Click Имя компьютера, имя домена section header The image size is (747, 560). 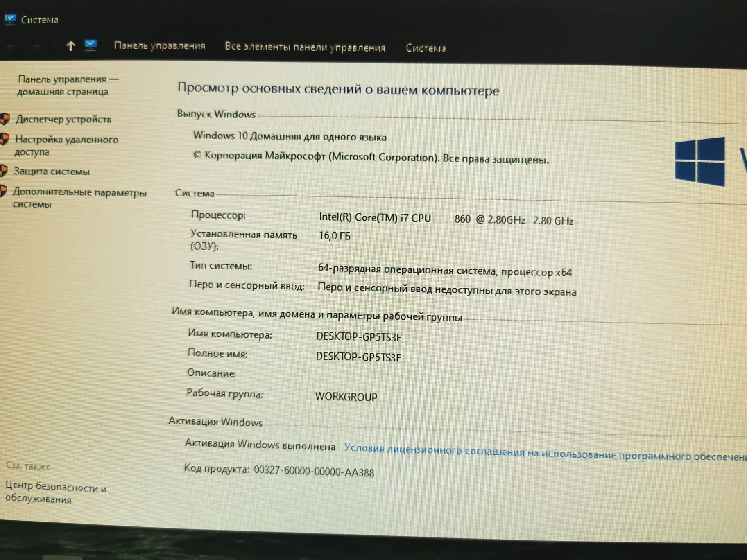317,314
